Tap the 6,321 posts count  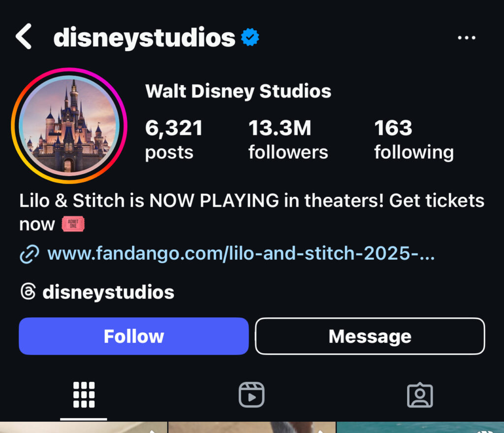click(x=174, y=140)
